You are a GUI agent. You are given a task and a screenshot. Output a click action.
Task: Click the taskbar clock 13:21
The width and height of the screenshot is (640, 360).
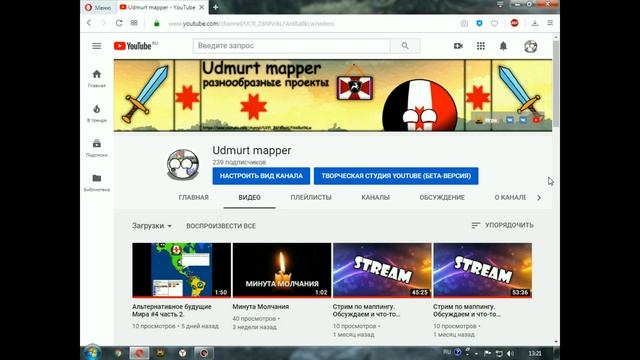click(x=535, y=353)
